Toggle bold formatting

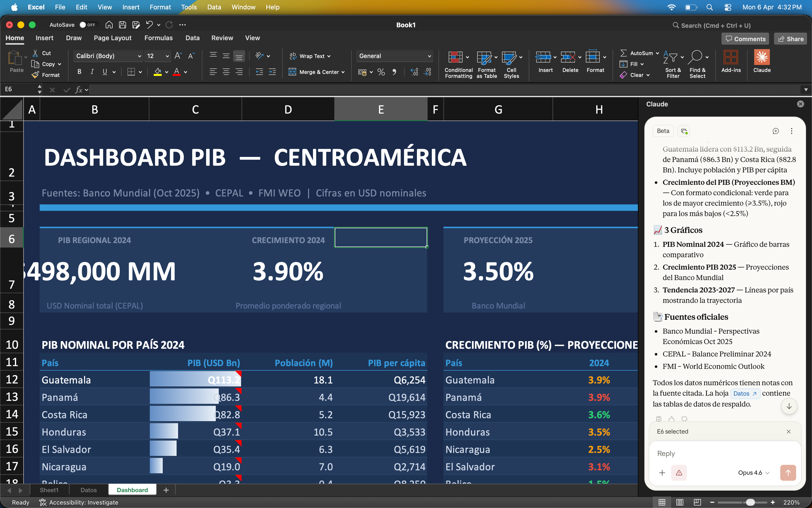tap(79, 72)
